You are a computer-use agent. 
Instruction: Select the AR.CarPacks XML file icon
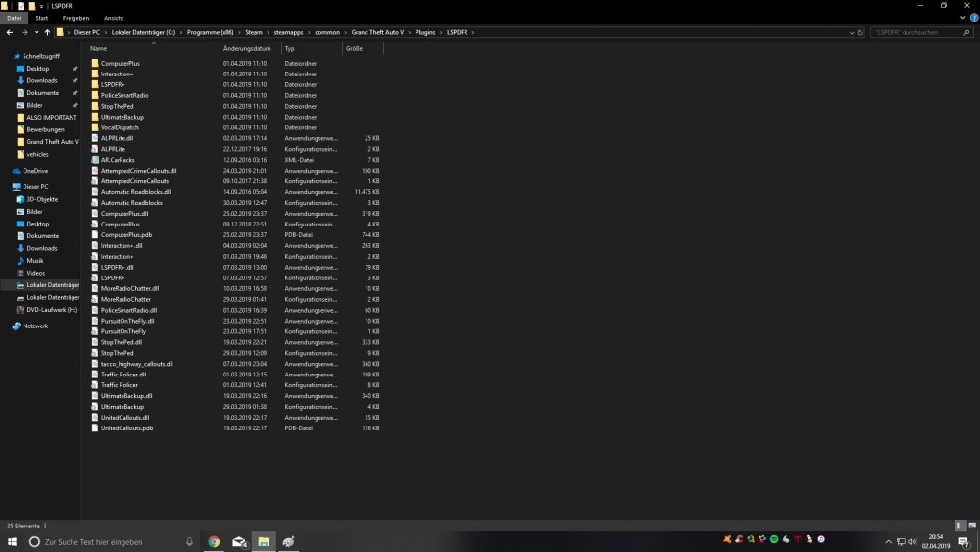pyautogui.click(x=95, y=160)
